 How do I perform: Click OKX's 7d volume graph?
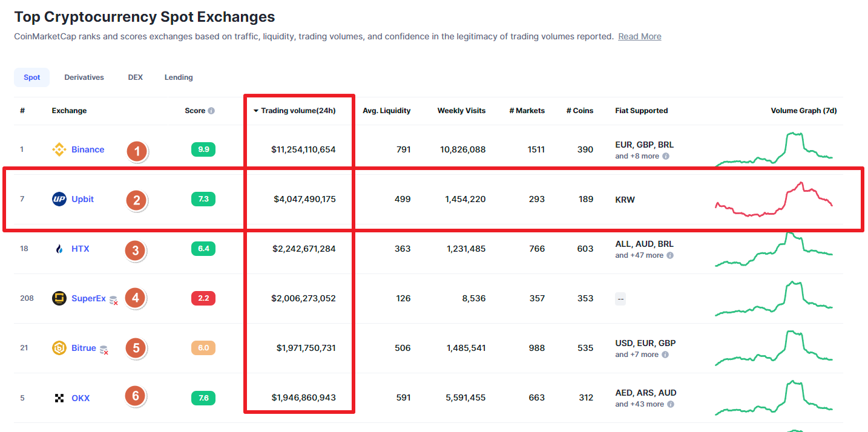[x=774, y=398]
